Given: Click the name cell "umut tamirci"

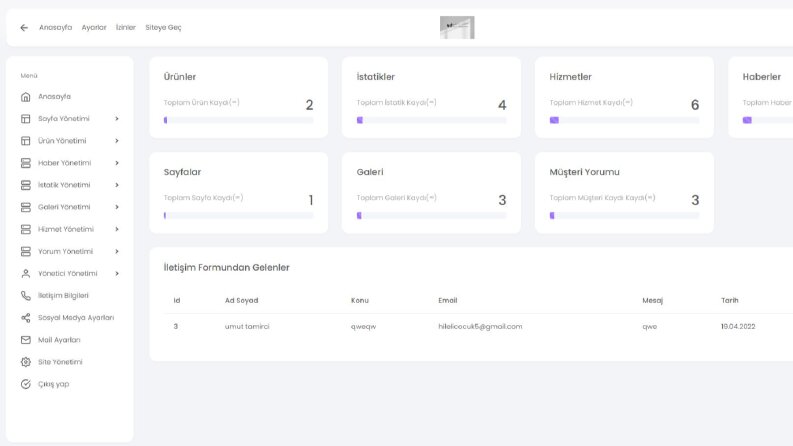Looking at the screenshot, I should [x=247, y=327].
